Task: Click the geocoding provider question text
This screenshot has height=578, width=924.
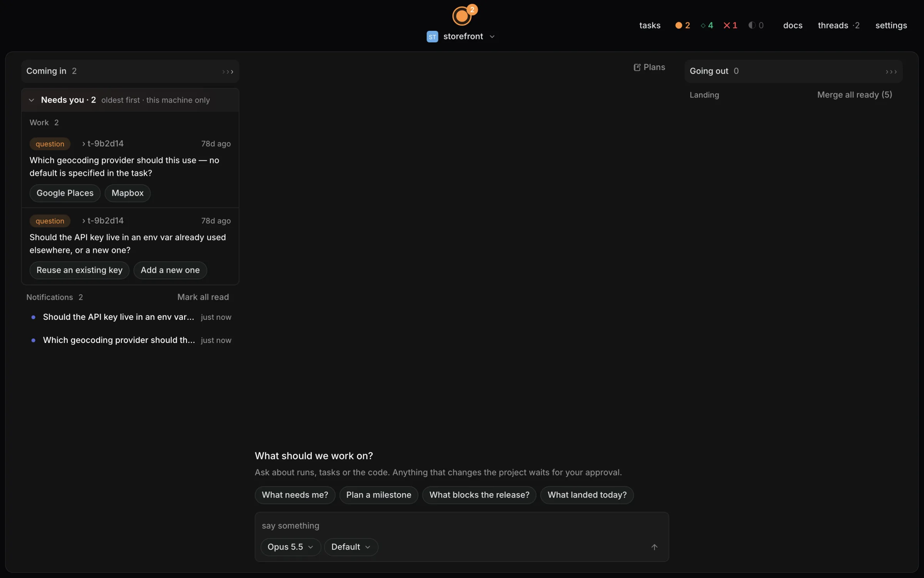Action: pos(124,167)
